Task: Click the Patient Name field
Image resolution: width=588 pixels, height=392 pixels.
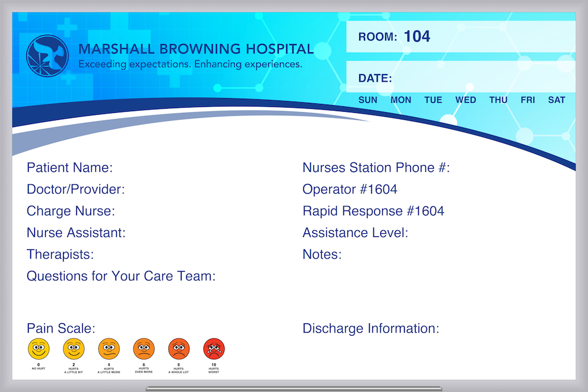Action: click(70, 167)
